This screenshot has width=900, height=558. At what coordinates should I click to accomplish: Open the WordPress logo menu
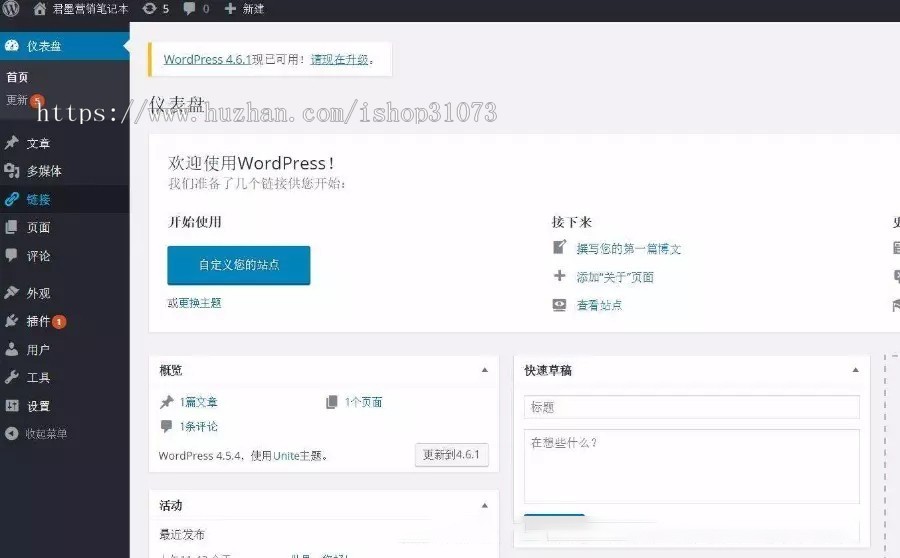tap(11, 9)
